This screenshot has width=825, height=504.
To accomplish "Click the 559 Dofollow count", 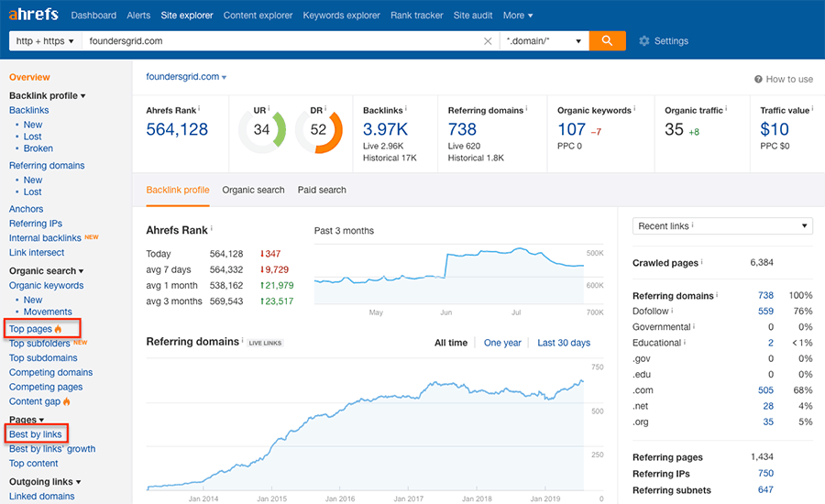I will [x=765, y=312].
